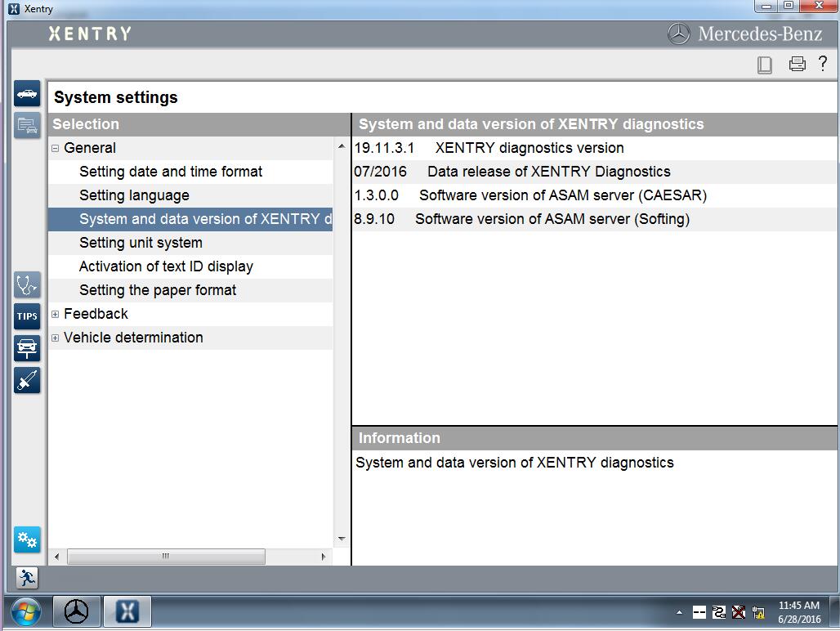This screenshot has width=840, height=631.
Task: Click the 19.11.3.1 XENTRY diagnostics version row
Action: point(595,148)
